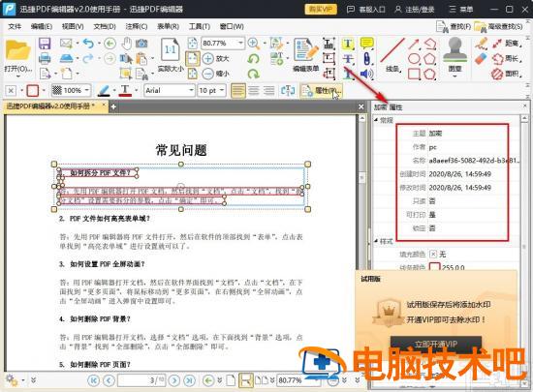Screen dimensions: 533x392
Task: Toggle the highlighted page layout button in the status bar
Action: tap(246, 380)
